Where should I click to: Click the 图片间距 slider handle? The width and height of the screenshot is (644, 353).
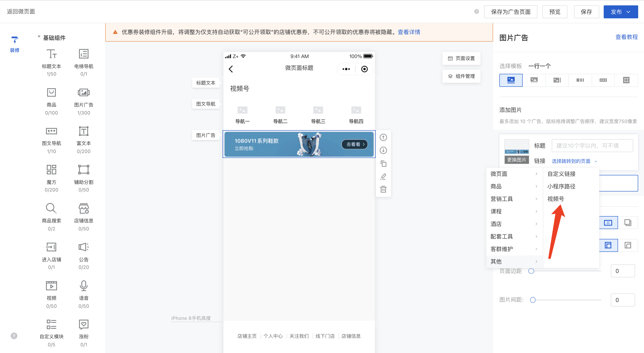[533, 300]
